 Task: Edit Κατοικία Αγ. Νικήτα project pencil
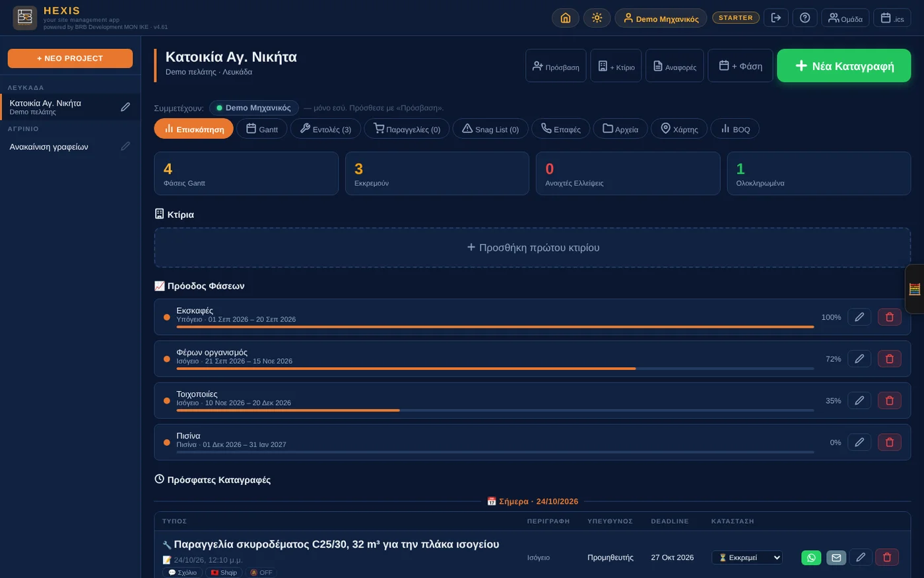point(125,107)
